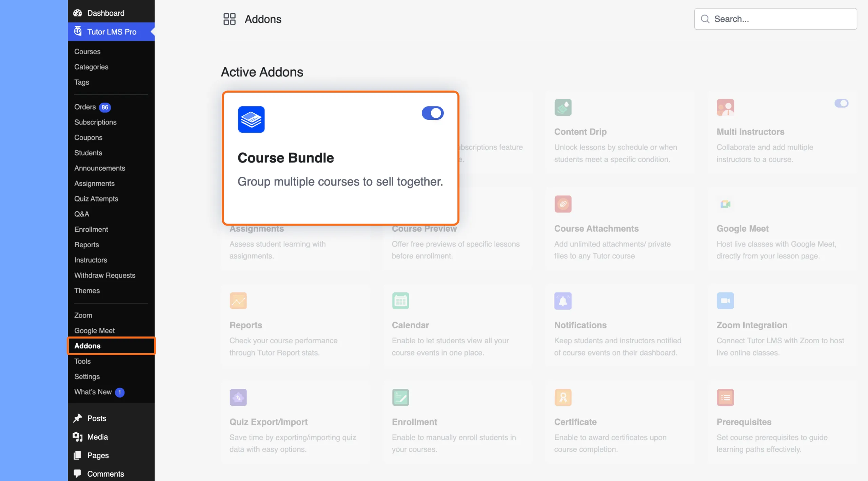The image size is (868, 481).
Task: Toggle the Course Bundle addon switch
Action: pos(433,113)
